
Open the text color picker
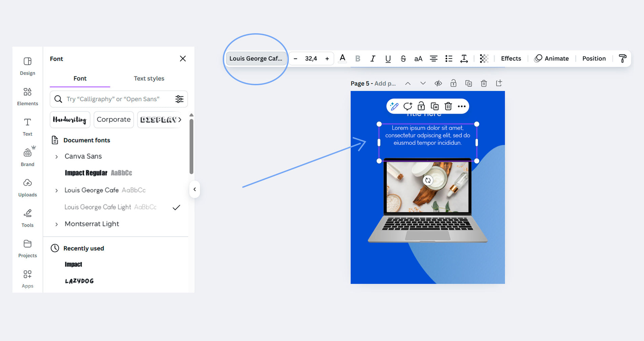pos(342,59)
